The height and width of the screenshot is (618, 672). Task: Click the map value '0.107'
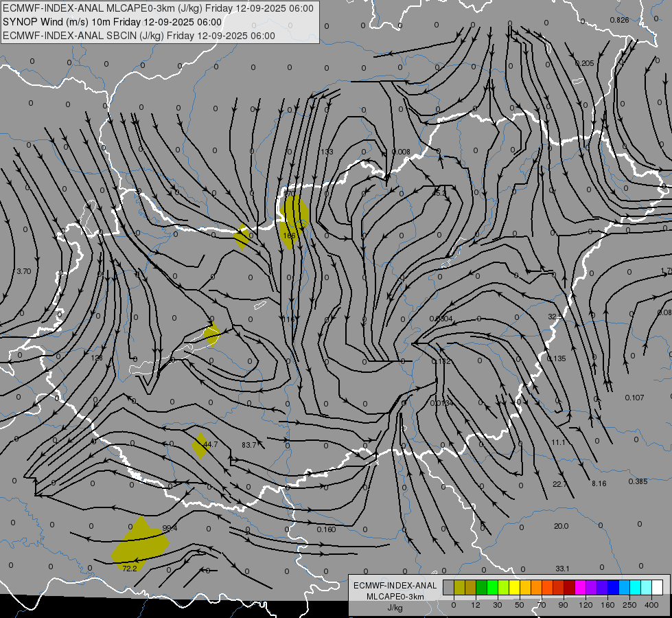click(635, 398)
